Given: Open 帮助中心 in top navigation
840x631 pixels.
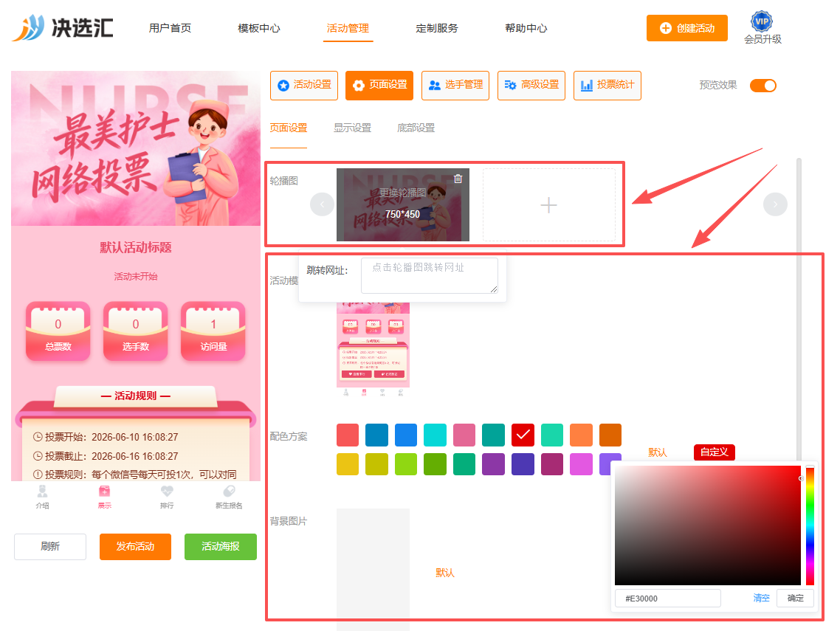Looking at the screenshot, I should tap(526, 28).
